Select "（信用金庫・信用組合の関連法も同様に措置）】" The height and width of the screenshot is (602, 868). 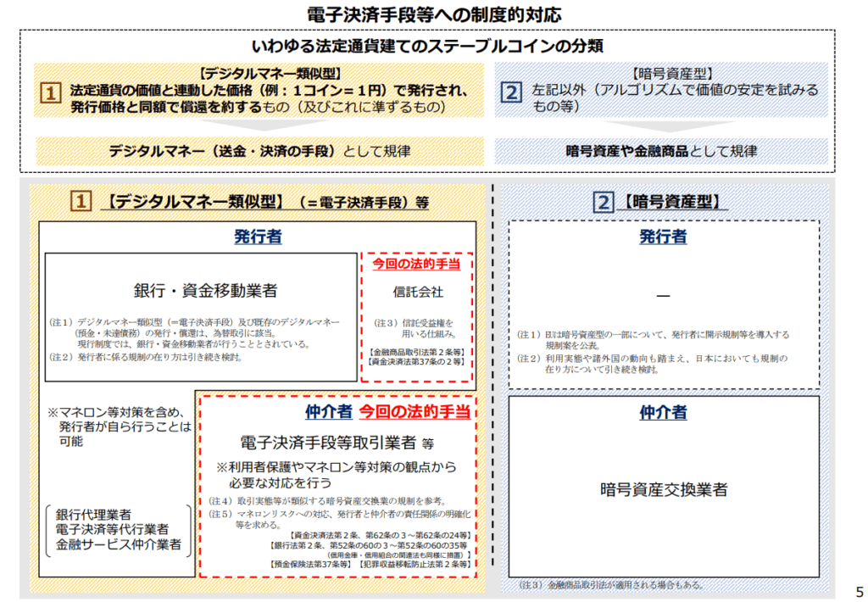pos(398,555)
